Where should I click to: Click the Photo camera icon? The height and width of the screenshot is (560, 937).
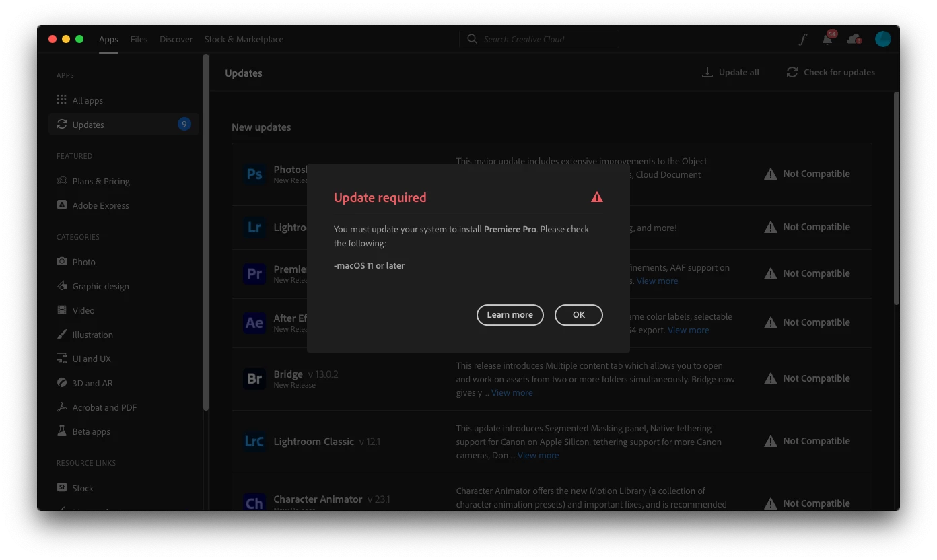tap(62, 261)
